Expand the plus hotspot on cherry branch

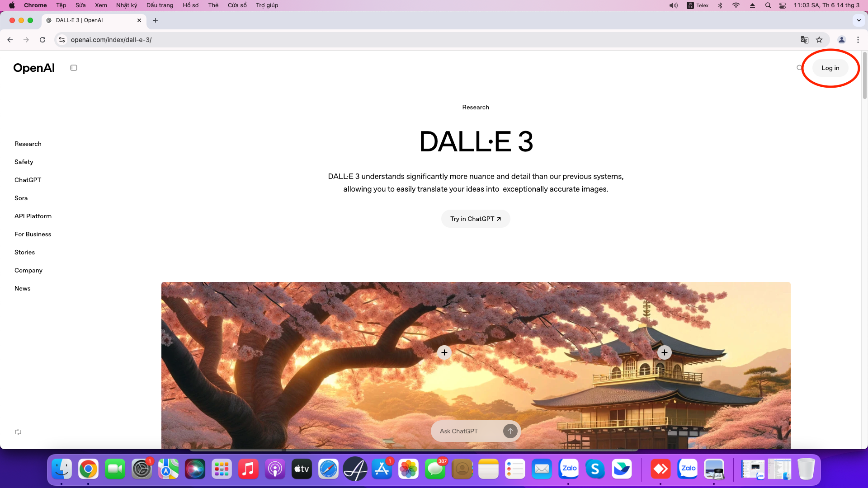tap(444, 352)
